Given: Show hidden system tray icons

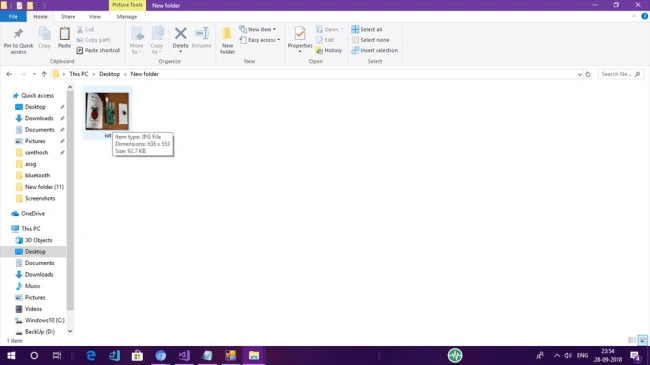Looking at the screenshot, I should (x=557, y=355).
